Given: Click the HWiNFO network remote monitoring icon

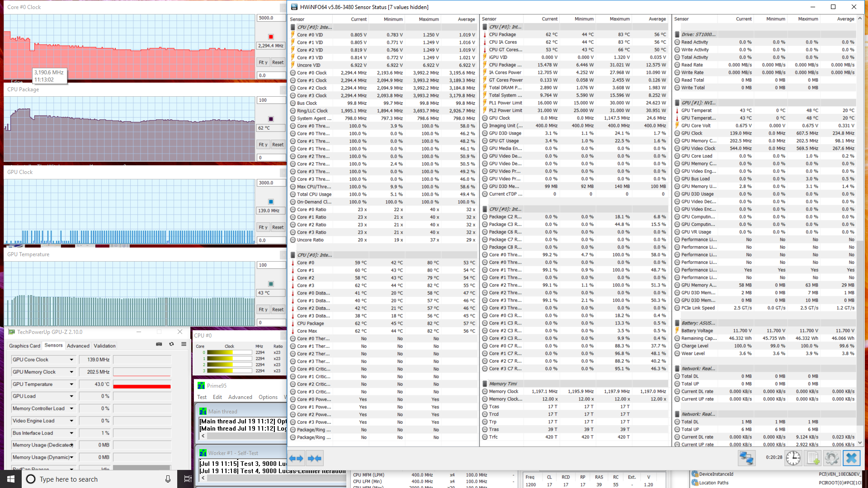Looking at the screenshot, I should [x=746, y=458].
